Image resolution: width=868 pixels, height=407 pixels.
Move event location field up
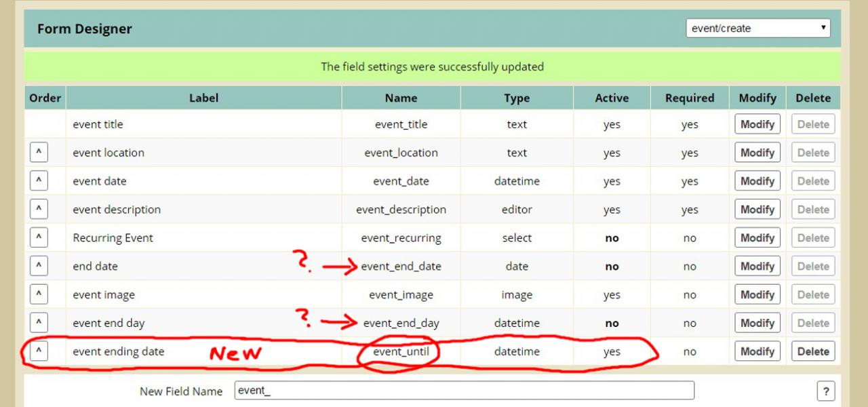39,153
